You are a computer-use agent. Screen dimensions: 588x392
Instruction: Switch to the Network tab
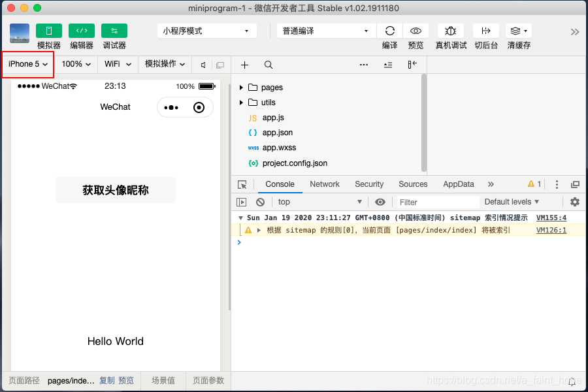tap(325, 184)
